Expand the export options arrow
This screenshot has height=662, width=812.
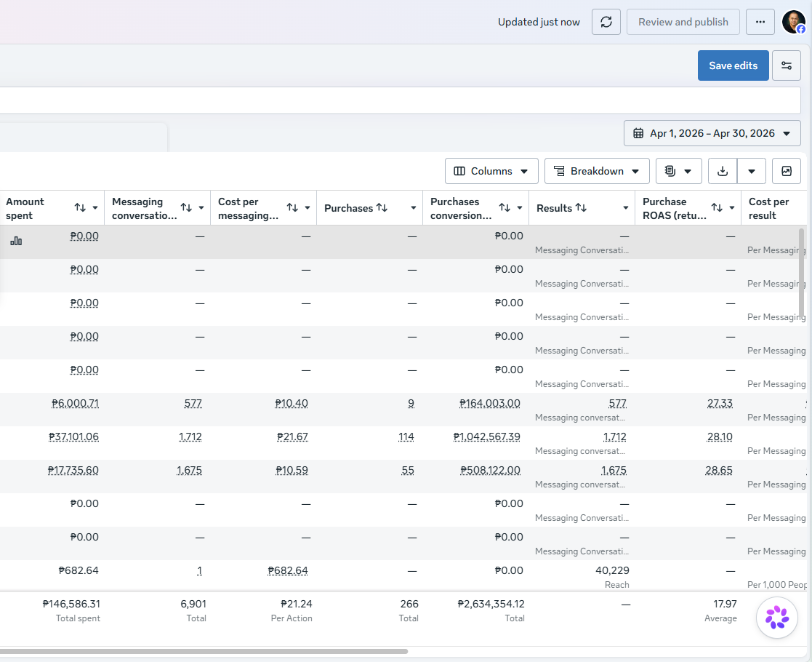[752, 171]
